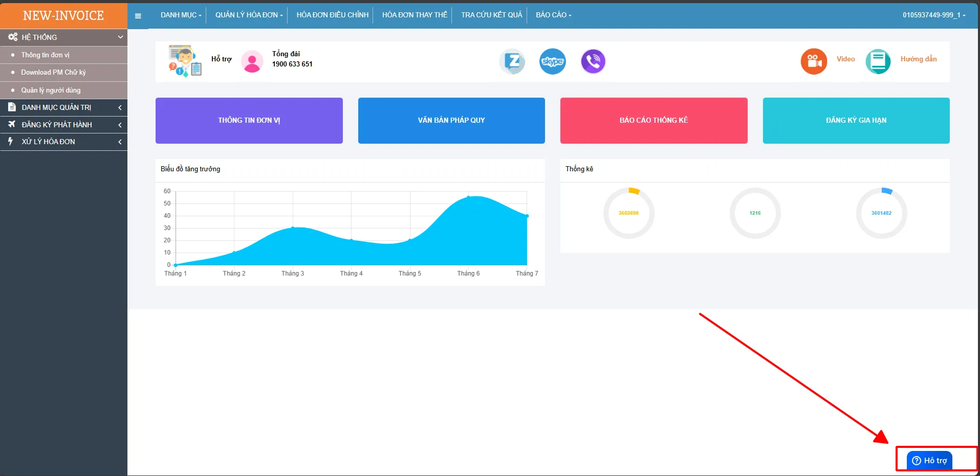Click the Đăng ký phát hành plane icon

[12, 124]
